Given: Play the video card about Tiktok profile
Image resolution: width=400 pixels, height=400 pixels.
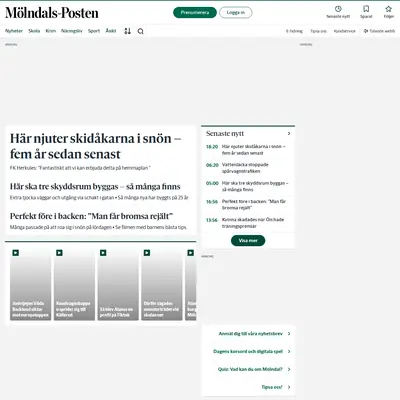Looking at the screenshot, I should coord(118,284).
